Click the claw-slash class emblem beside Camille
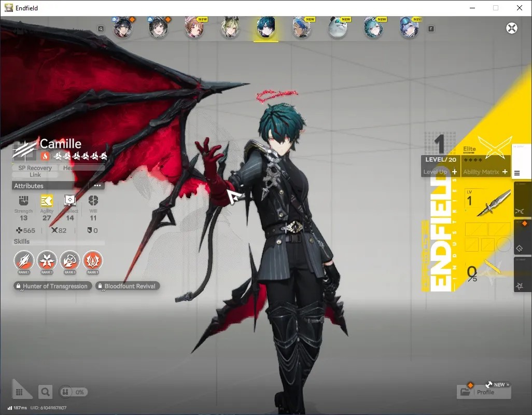The width and height of the screenshot is (532, 415). (x=24, y=150)
